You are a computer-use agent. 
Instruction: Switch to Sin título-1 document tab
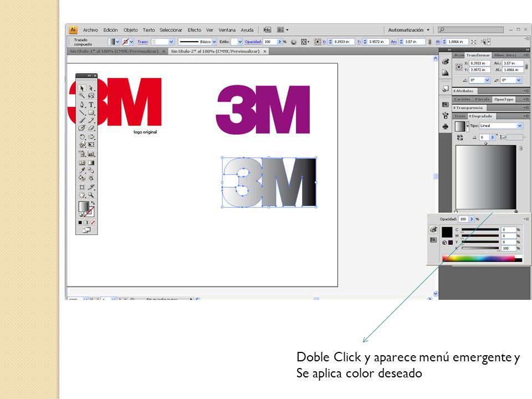pos(114,51)
